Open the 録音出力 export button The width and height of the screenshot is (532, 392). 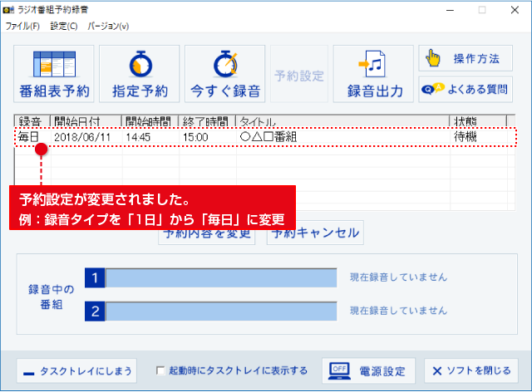click(373, 74)
